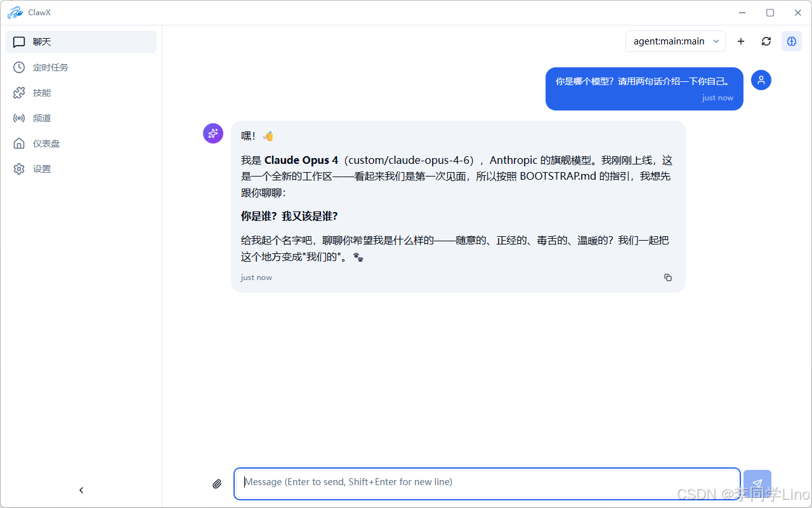This screenshot has height=508, width=812.
Task: Expand the agent selector chevron
Action: [717, 41]
